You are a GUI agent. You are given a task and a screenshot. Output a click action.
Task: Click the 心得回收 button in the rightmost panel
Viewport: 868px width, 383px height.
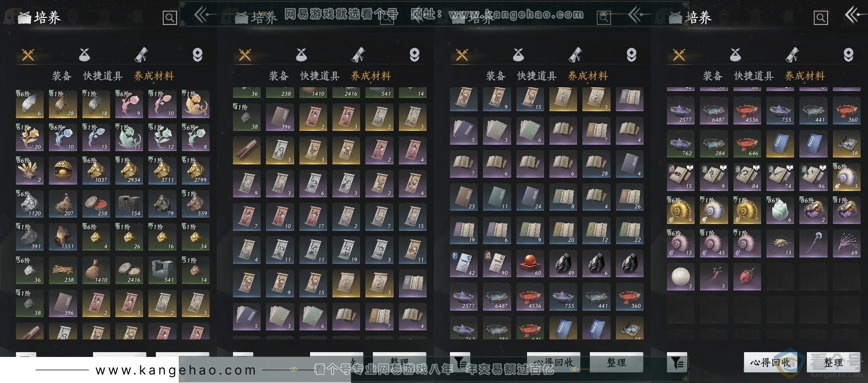tap(770, 362)
